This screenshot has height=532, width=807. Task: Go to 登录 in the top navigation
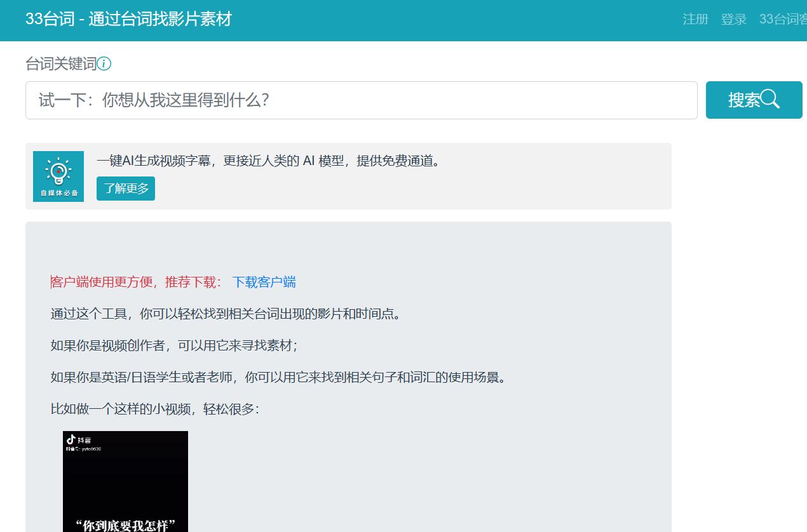tap(733, 19)
